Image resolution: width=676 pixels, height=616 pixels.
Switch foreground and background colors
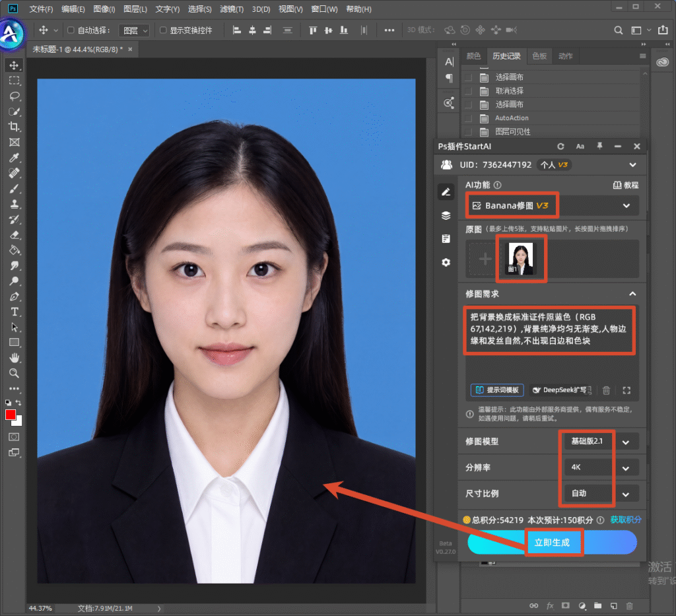[18, 403]
